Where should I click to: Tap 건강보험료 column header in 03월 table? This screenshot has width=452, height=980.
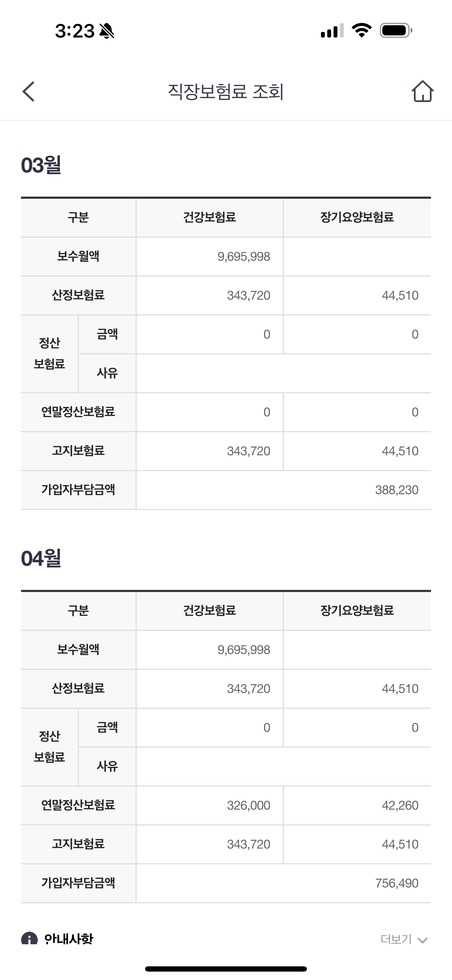coord(210,218)
